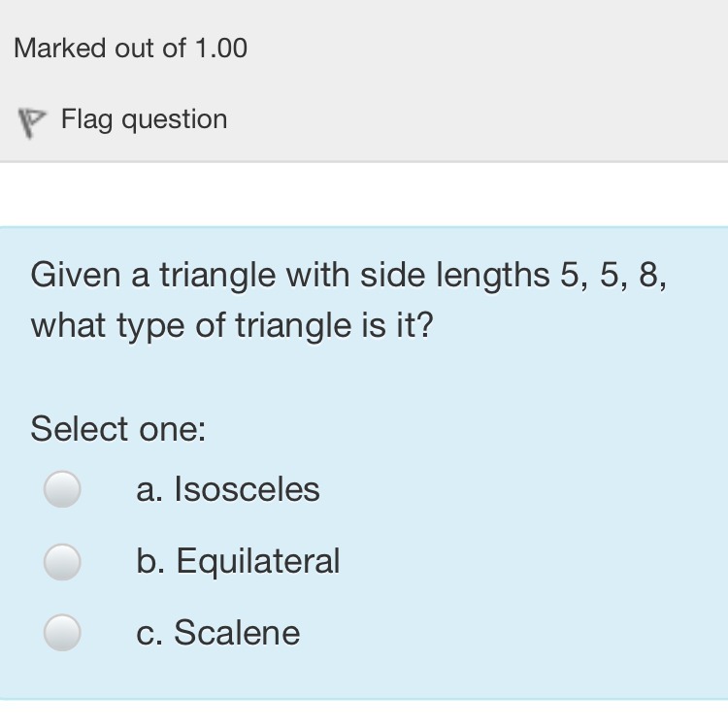
Task: Click the 'Marked out of 1.00' text
Action: [131, 48]
